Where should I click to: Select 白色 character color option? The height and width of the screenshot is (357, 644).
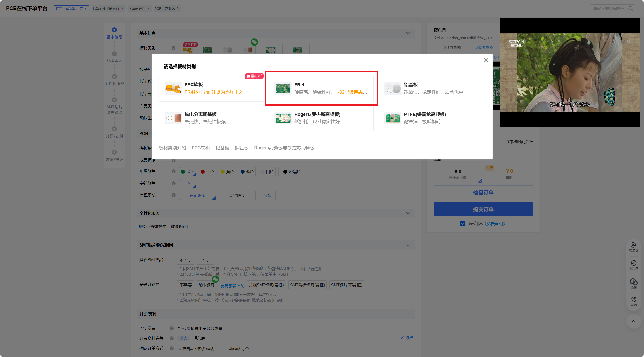coord(187,184)
